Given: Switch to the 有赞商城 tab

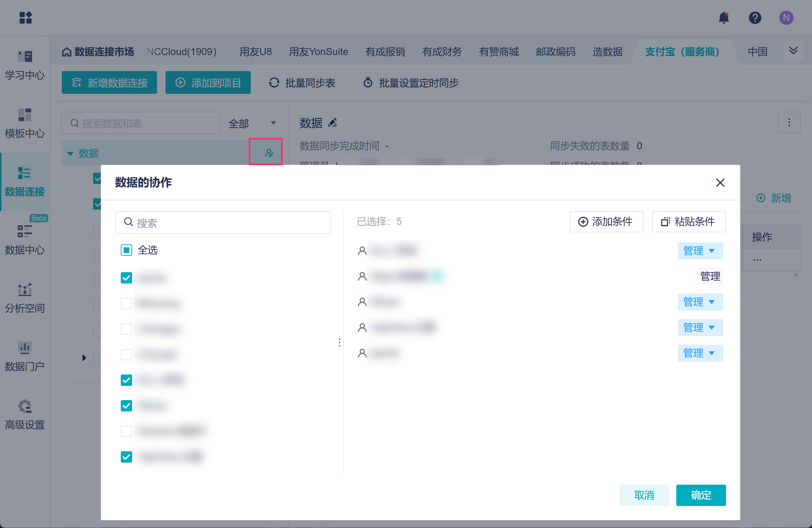Looking at the screenshot, I should click(x=499, y=52).
